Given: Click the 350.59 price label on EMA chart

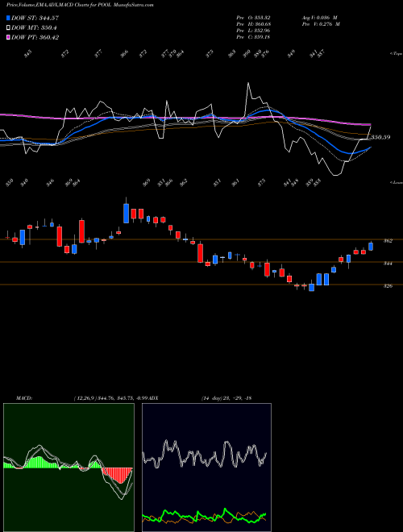Looking at the screenshot, I should 380,137.
